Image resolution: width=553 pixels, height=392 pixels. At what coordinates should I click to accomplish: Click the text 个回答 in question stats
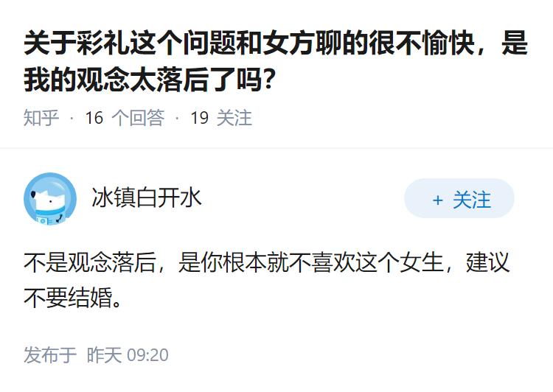(x=137, y=118)
